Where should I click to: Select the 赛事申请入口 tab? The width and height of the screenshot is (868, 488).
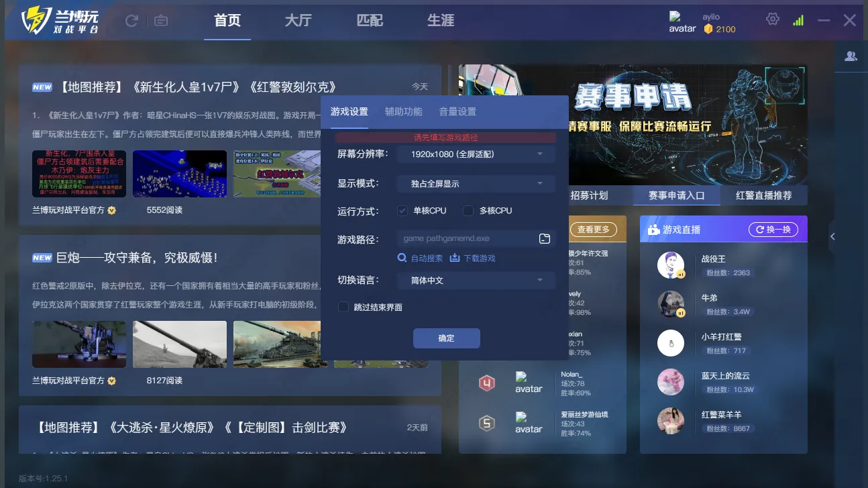click(677, 195)
